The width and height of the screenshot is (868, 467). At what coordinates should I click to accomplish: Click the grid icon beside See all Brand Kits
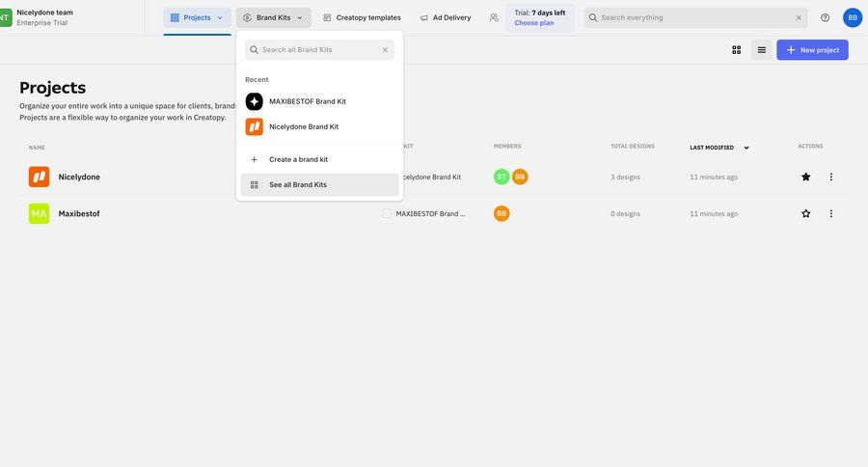(254, 185)
